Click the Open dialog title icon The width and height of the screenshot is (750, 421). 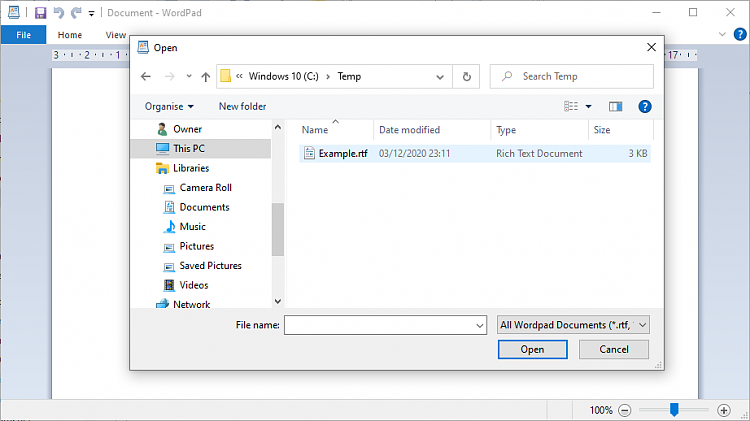(143, 47)
